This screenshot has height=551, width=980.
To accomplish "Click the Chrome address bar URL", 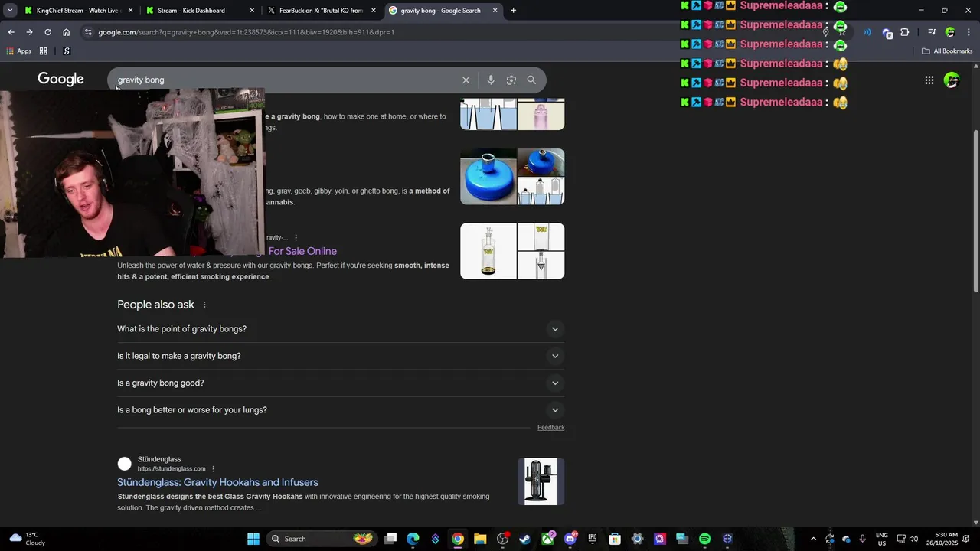I will click(246, 32).
